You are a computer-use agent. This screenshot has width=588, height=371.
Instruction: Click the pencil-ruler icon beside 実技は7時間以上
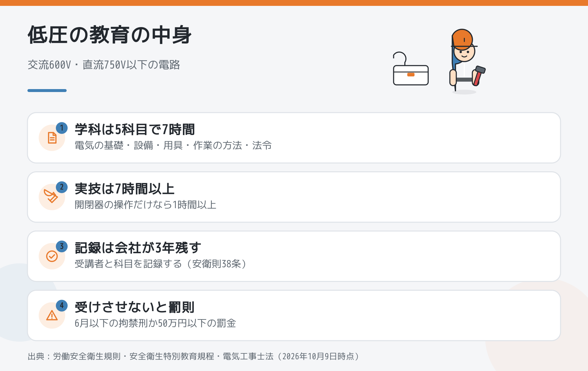click(51, 196)
